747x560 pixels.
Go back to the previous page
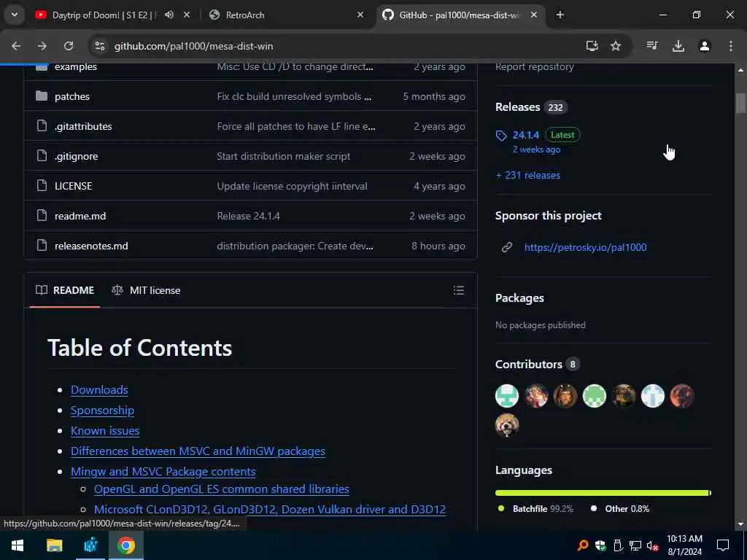[16, 46]
